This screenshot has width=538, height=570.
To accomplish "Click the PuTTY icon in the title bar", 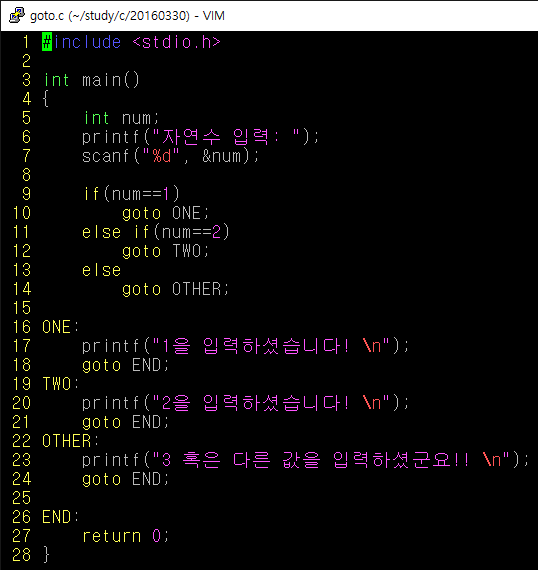I will coord(16,15).
